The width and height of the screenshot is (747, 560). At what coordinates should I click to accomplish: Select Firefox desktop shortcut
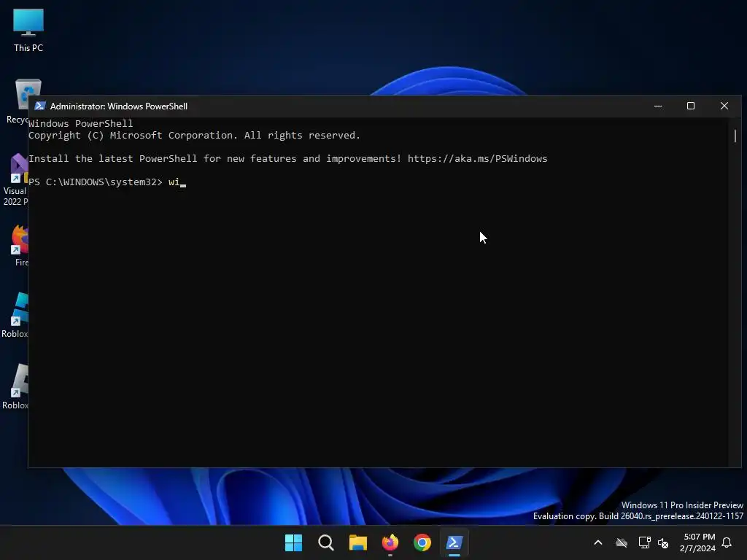pos(19,246)
